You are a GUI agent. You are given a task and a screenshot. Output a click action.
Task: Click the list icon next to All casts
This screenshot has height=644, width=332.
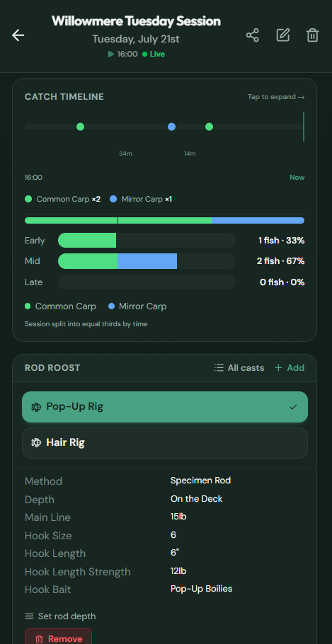pos(219,367)
